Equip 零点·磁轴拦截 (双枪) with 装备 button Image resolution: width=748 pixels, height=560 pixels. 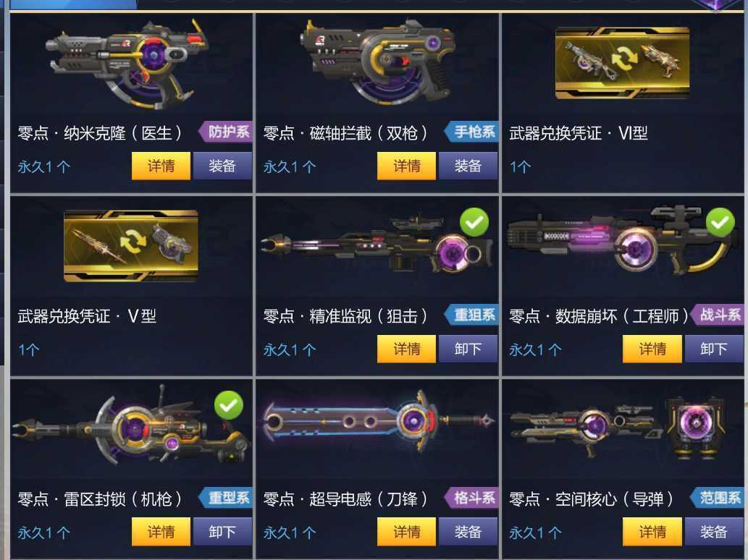coord(468,166)
